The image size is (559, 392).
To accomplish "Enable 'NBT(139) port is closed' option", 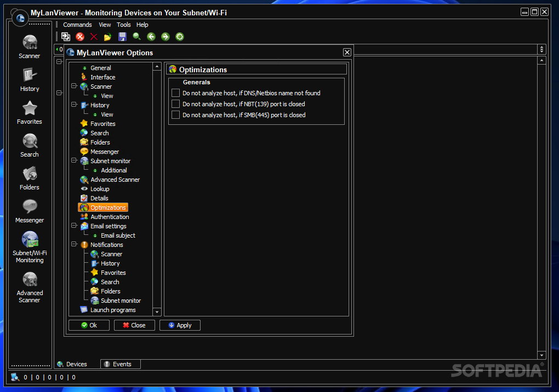I will coord(175,104).
